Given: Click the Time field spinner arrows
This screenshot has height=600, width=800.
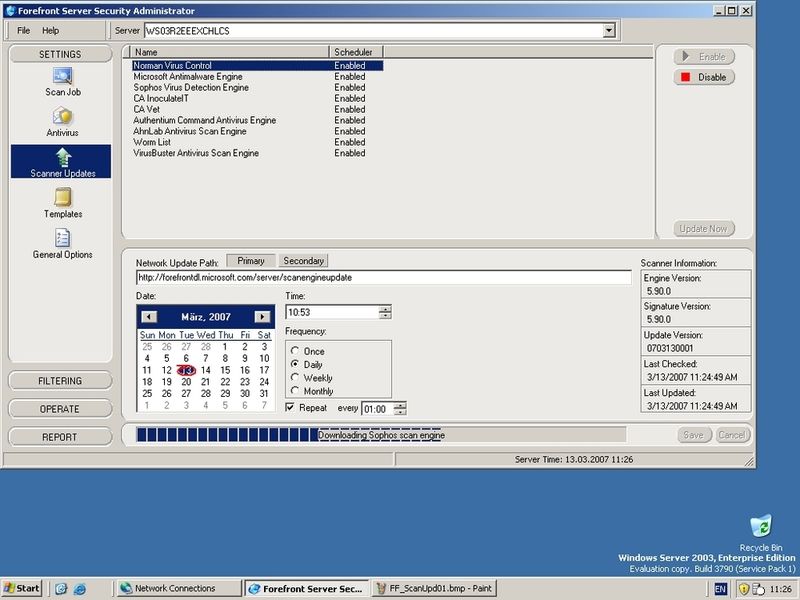Looking at the screenshot, I should point(386,312).
